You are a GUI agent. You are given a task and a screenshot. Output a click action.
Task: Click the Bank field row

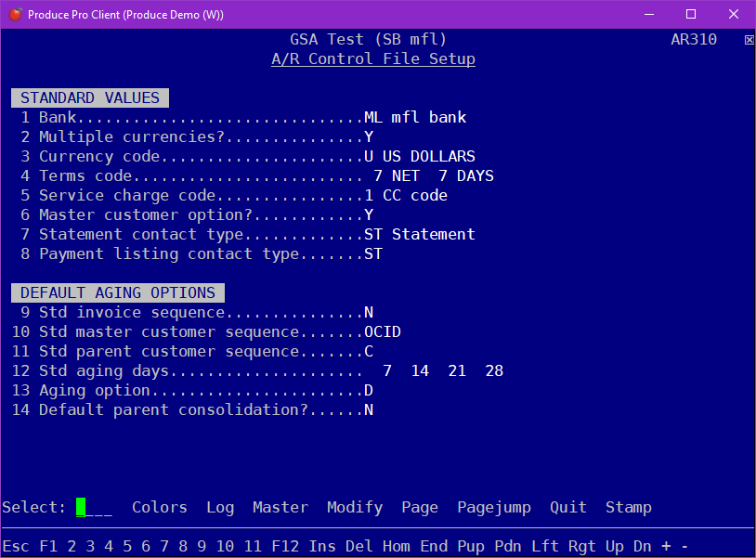(x=243, y=117)
